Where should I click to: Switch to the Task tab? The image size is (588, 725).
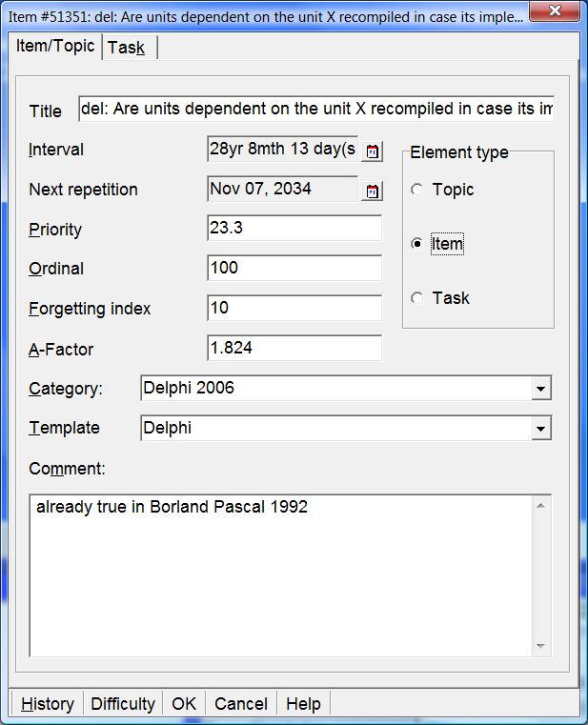[x=127, y=48]
